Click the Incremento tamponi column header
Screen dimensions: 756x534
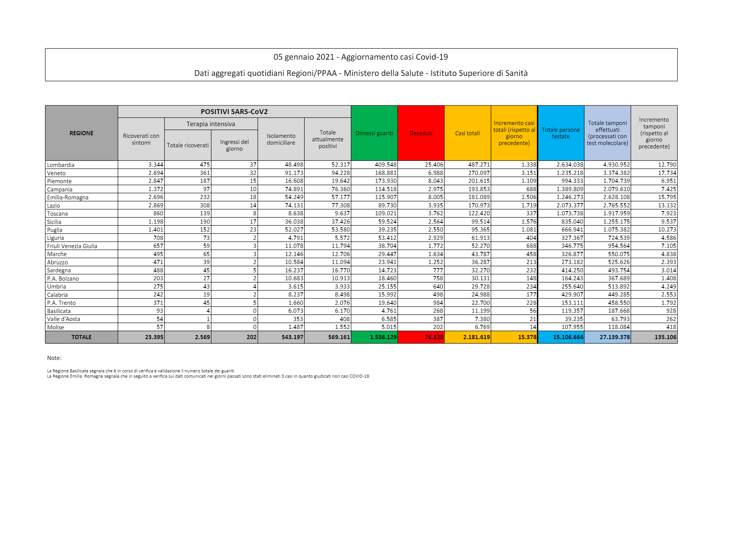click(x=654, y=133)
